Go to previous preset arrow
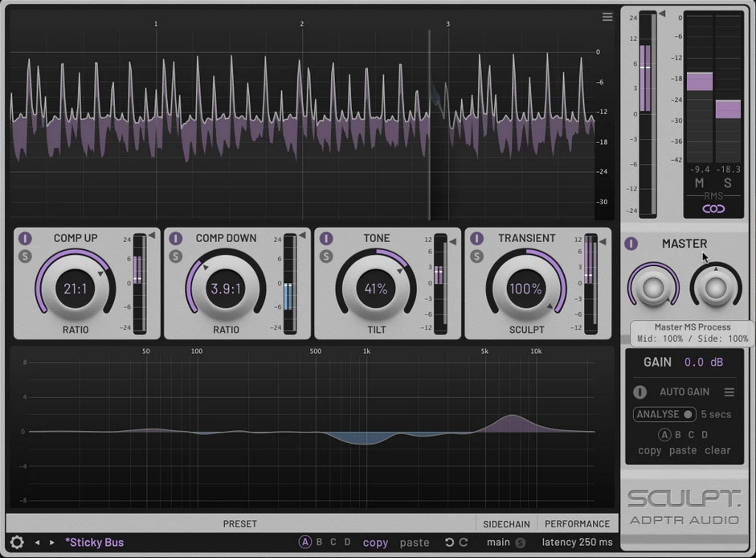Screen dimensions: 756x558 [x=37, y=543]
